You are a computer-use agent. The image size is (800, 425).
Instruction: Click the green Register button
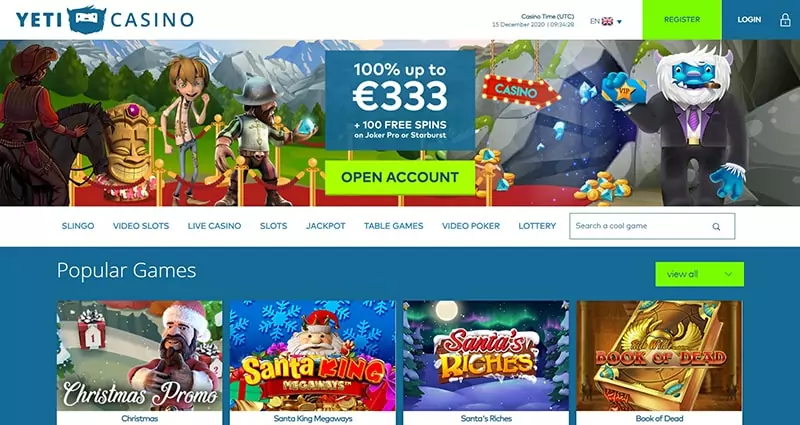(682, 20)
